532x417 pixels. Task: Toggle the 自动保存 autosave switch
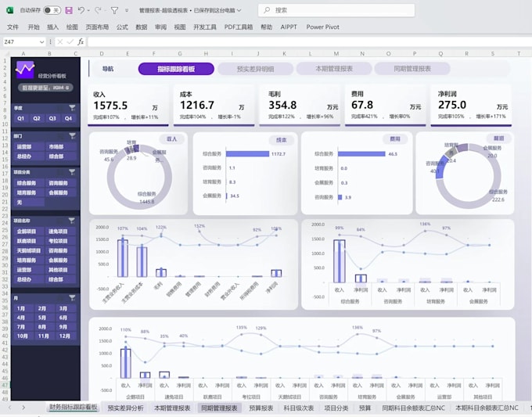tap(52, 10)
